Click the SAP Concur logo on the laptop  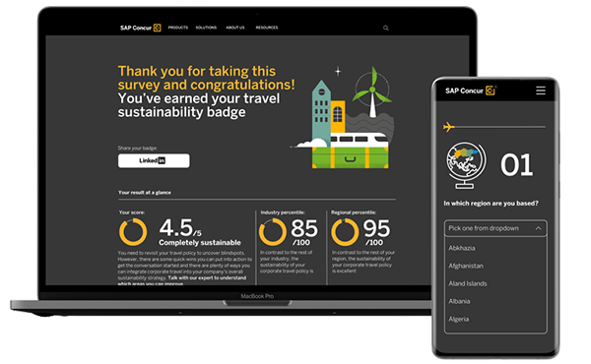(x=140, y=28)
